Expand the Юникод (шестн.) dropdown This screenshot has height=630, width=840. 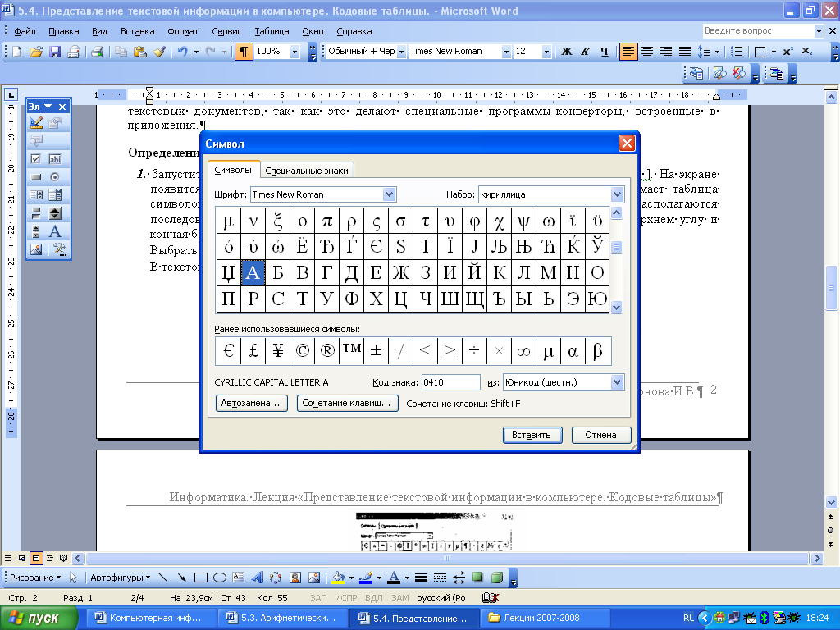click(x=617, y=382)
